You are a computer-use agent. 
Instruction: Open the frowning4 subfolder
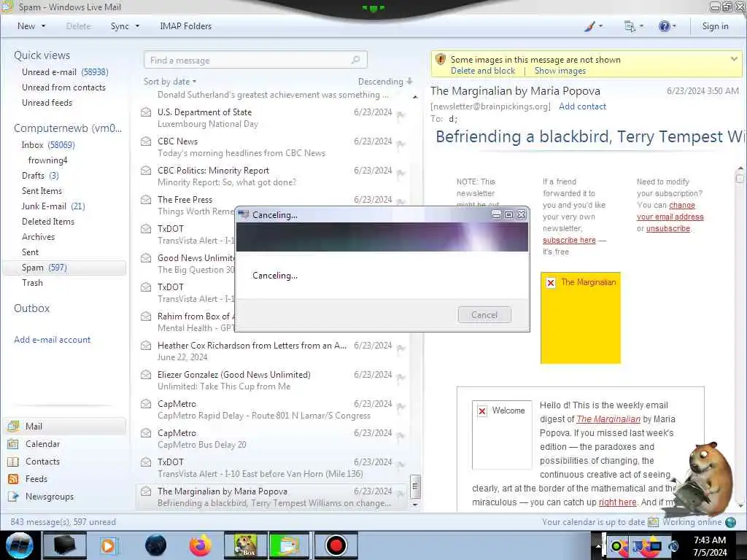point(47,160)
